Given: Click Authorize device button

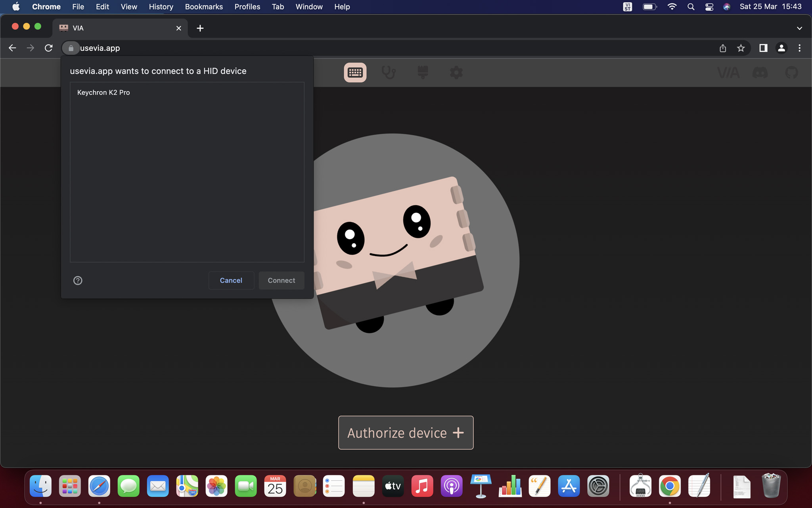Looking at the screenshot, I should (406, 433).
